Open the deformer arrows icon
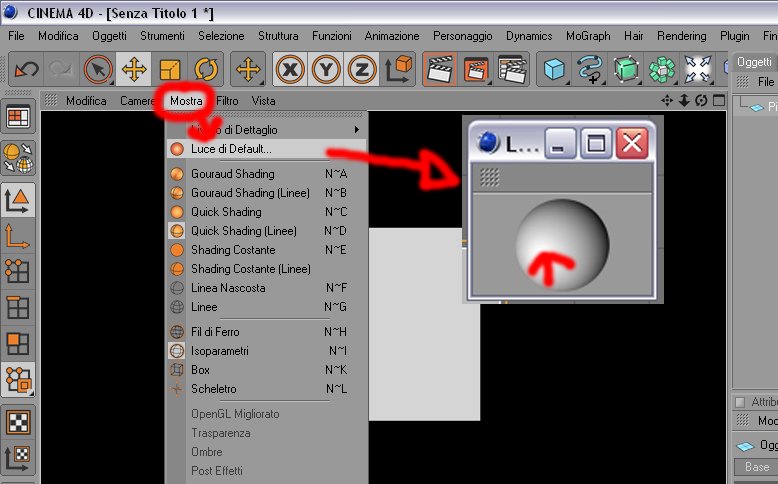Image resolution: width=778 pixels, height=484 pixels. click(698, 69)
